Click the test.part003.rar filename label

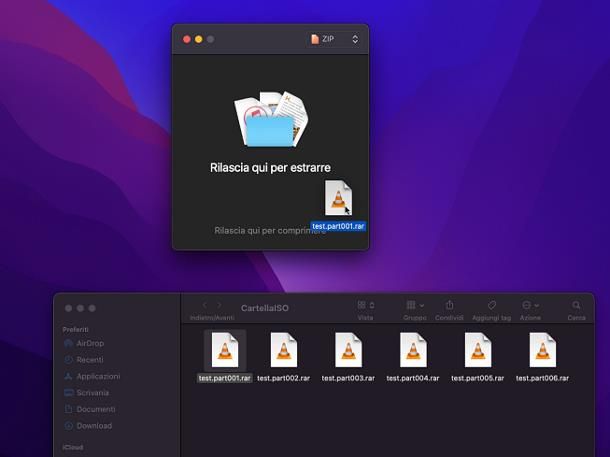point(348,378)
